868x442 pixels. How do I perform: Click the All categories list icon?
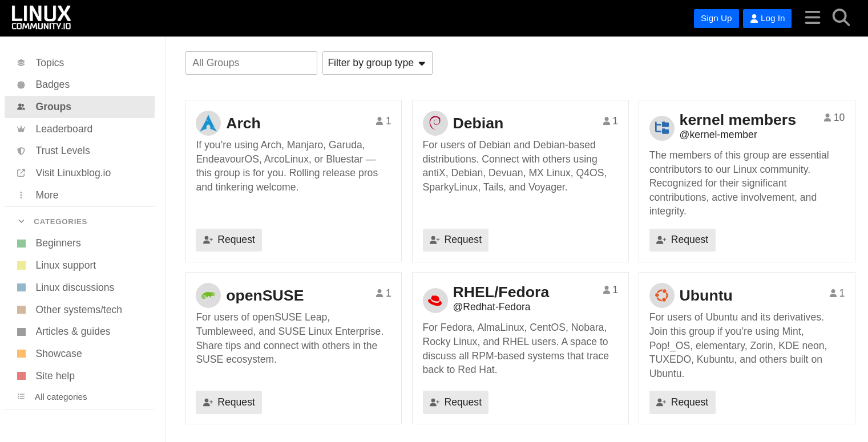(21, 396)
